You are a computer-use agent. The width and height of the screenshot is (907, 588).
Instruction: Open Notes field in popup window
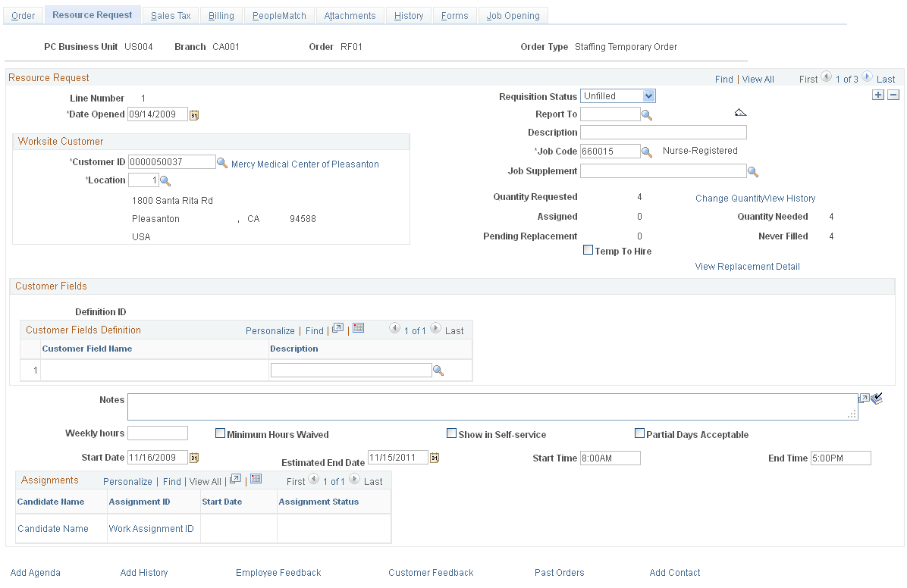864,399
